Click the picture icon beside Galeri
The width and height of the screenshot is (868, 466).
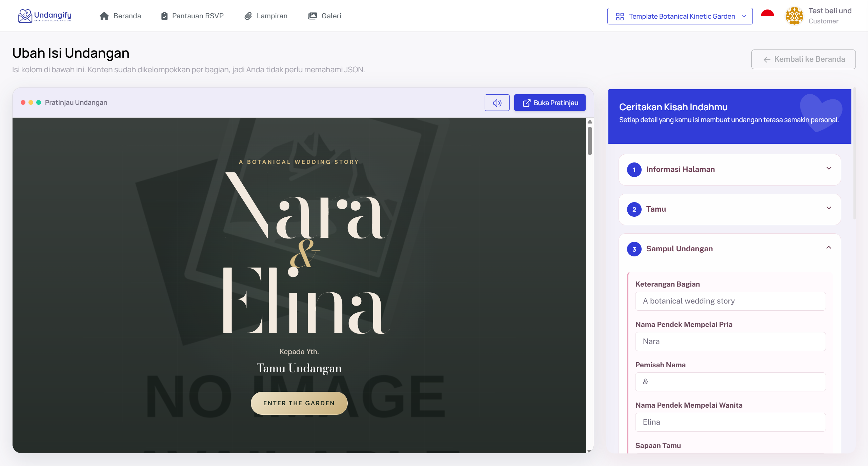click(x=312, y=16)
